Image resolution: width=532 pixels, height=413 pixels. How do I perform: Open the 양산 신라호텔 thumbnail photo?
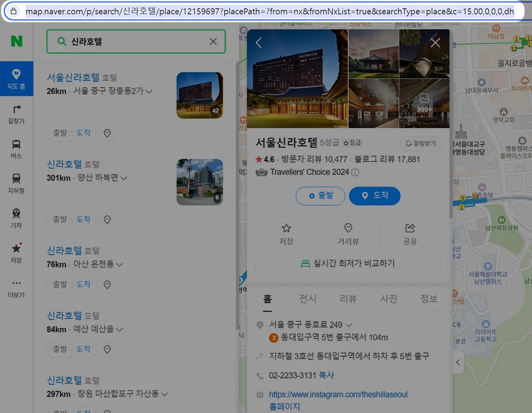(x=199, y=182)
